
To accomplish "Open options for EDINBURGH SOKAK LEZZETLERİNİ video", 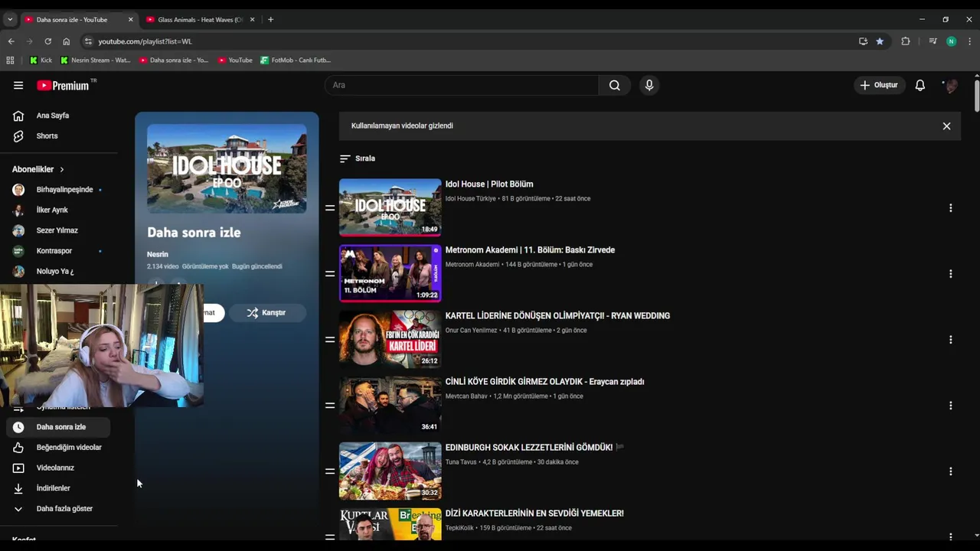I will [950, 471].
